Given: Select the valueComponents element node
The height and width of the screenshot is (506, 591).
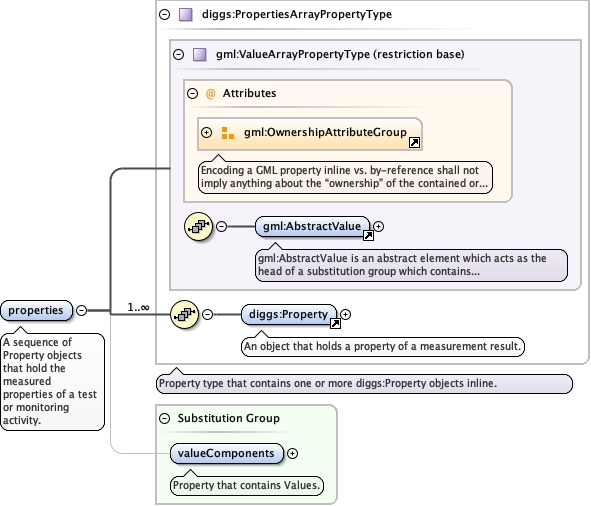Looking at the screenshot, I should tap(227, 454).
